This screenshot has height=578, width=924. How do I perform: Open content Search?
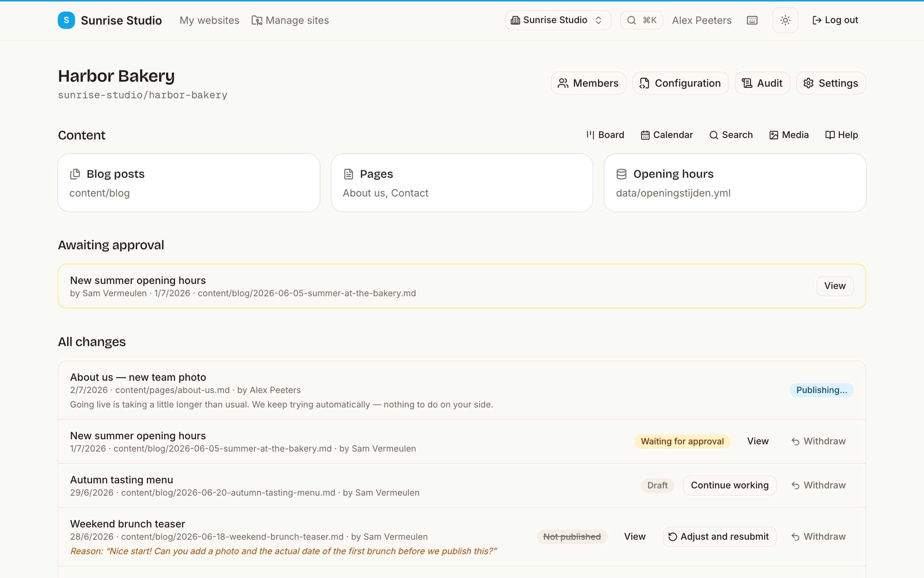[x=731, y=135]
